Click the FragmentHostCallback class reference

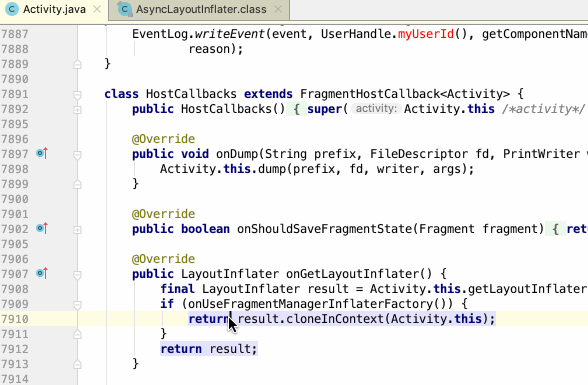[x=369, y=94]
